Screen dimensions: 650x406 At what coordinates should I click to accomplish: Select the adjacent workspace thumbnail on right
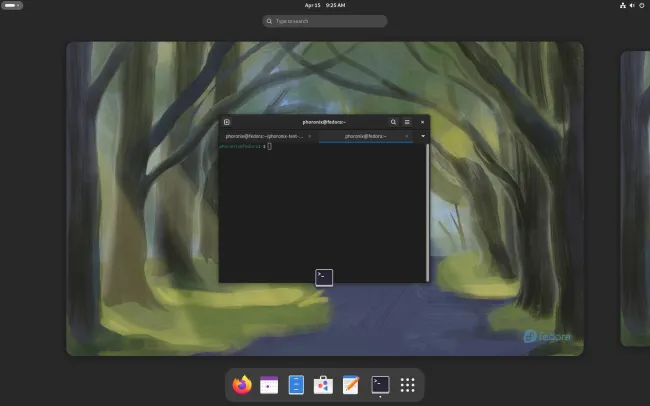(x=636, y=198)
